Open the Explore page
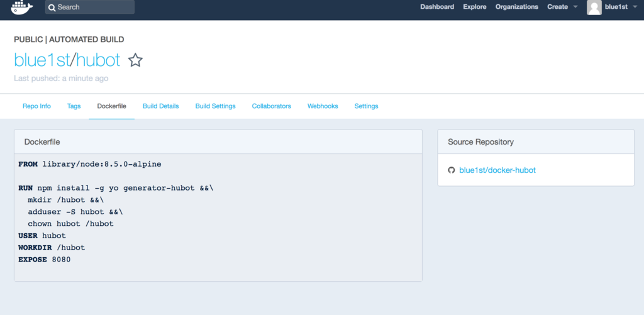 tap(475, 6)
